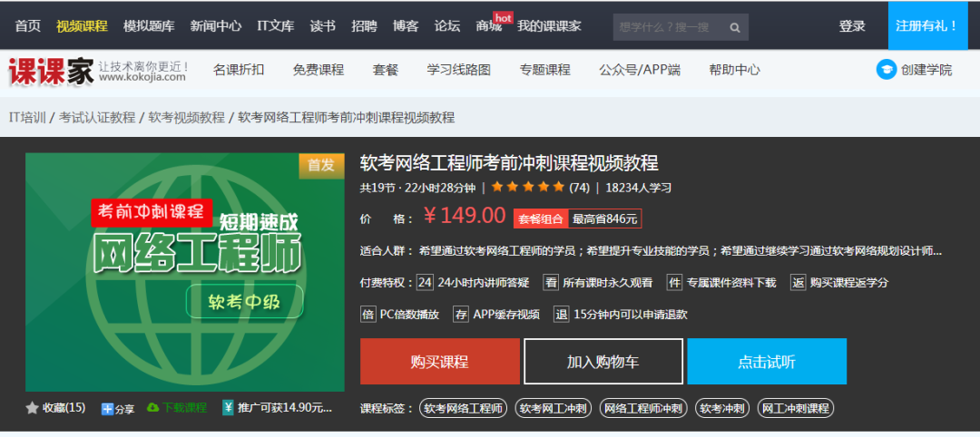Open 首页 in the top navigation
The width and height of the screenshot is (980, 437).
(27, 26)
